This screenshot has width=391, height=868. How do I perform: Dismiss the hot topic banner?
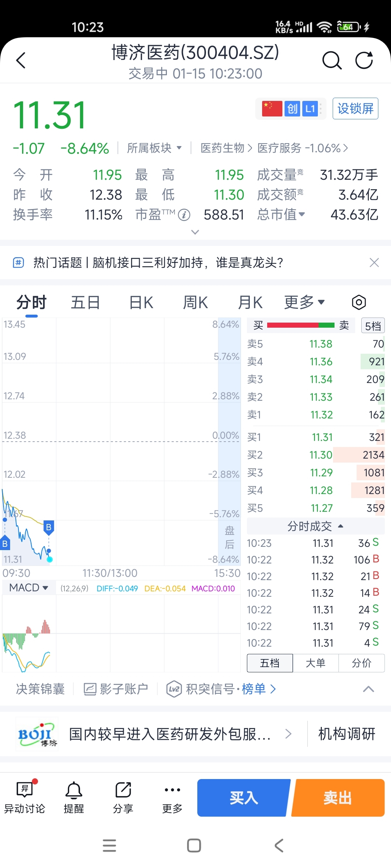click(x=374, y=262)
